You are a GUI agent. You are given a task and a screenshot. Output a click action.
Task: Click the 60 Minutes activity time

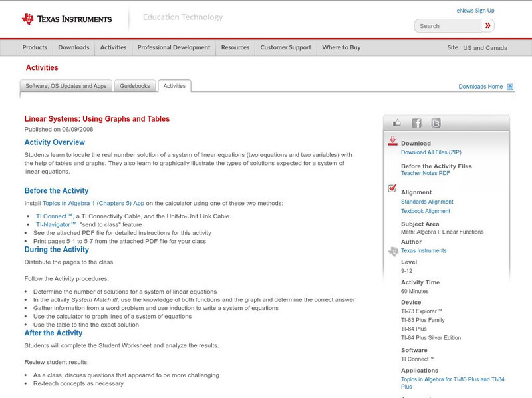click(x=414, y=291)
